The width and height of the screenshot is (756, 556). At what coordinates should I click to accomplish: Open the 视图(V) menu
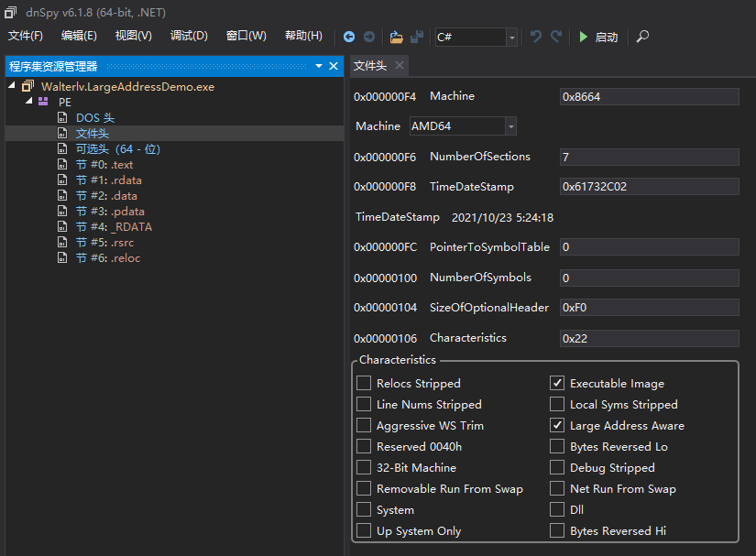pos(133,36)
